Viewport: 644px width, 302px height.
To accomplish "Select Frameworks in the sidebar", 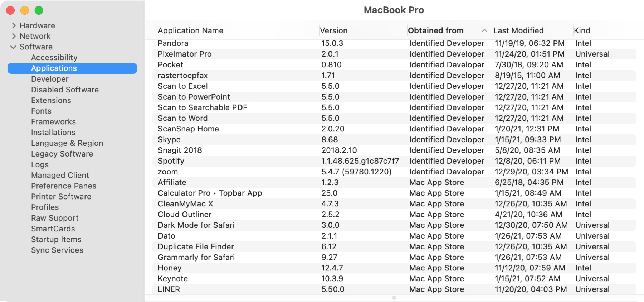I will tap(53, 122).
